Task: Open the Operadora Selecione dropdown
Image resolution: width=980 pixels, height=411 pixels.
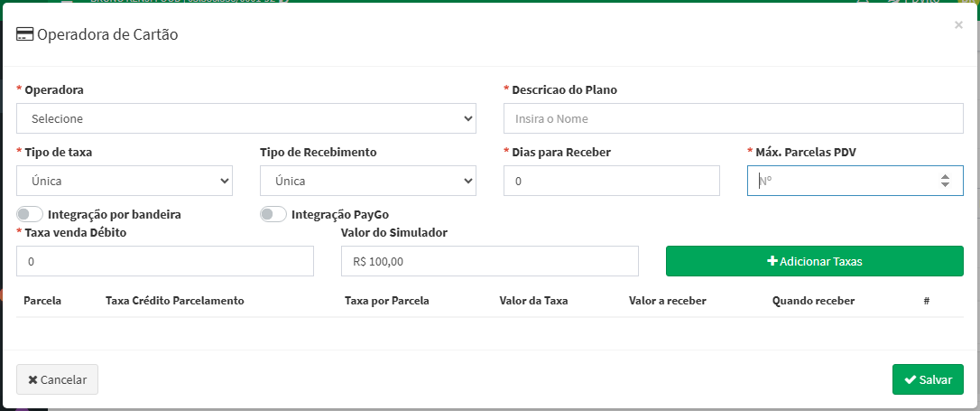Action: [246, 118]
